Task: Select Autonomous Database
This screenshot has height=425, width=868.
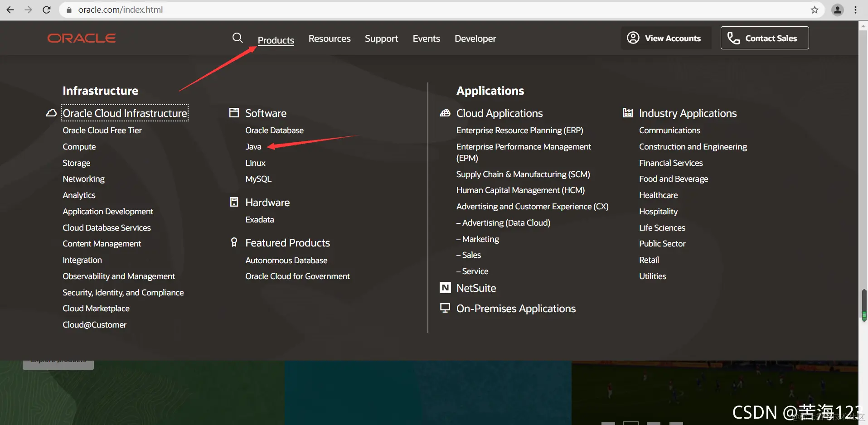Action: pos(286,260)
